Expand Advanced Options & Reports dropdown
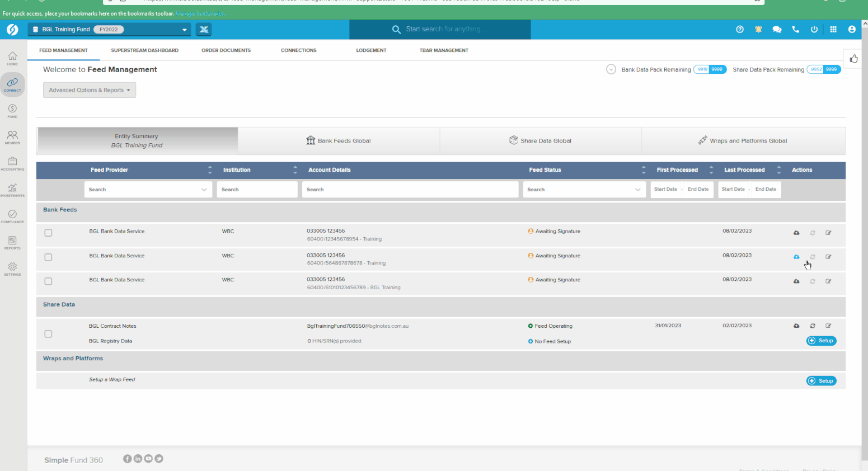Screen dimensions: 868x471 pyautogui.click(x=90, y=90)
